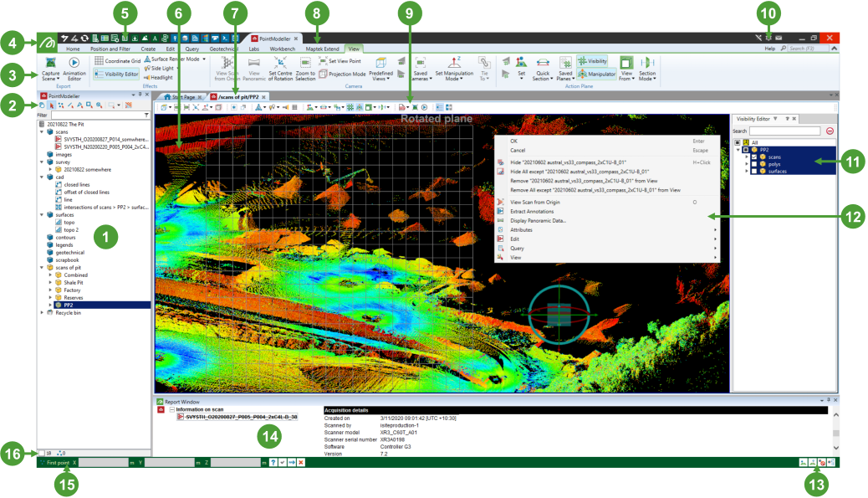Toggle the scans checkbox in Visibility Editor
868x498 pixels.
click(754, 157)
